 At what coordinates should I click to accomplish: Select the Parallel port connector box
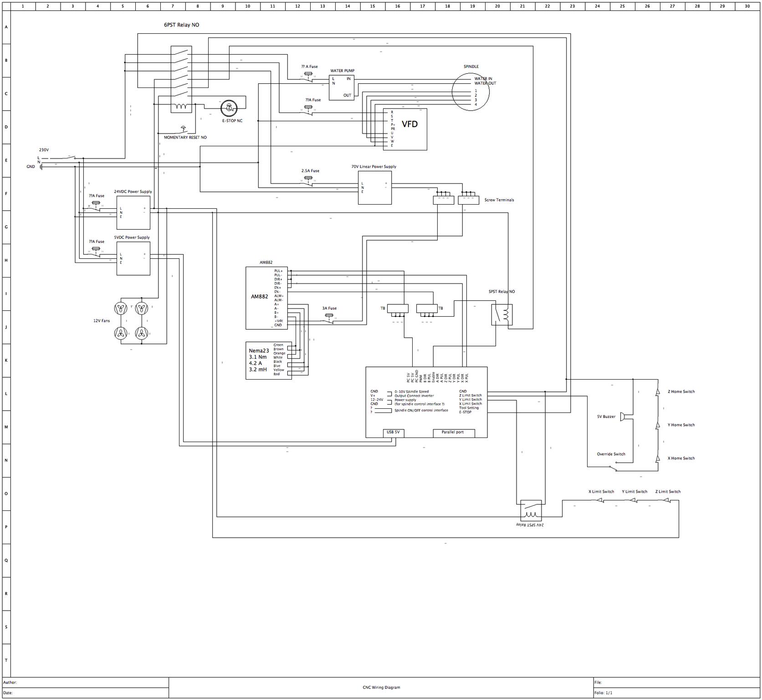[x=453, y=432]
